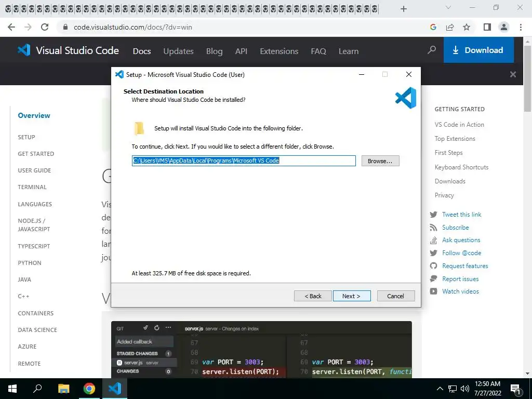Click the blue Download button
This screenshot has width=532, height=399.
pos(478,50)
